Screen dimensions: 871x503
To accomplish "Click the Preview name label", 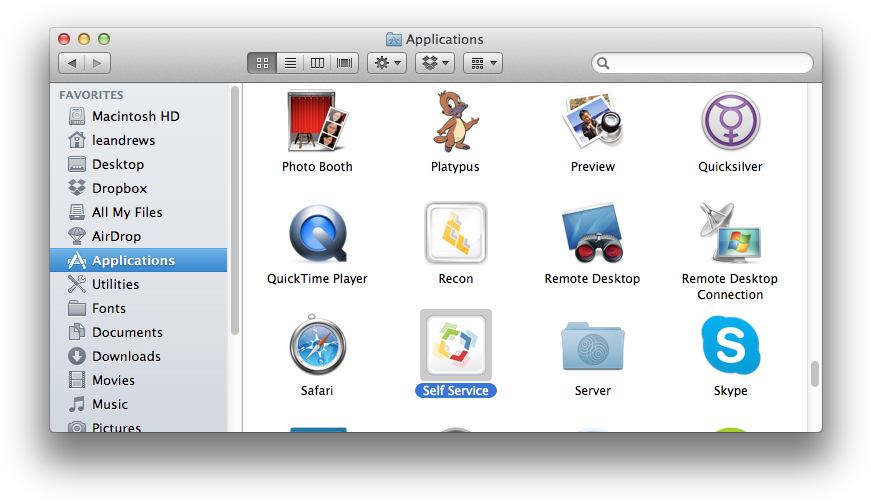I will 593,167.
